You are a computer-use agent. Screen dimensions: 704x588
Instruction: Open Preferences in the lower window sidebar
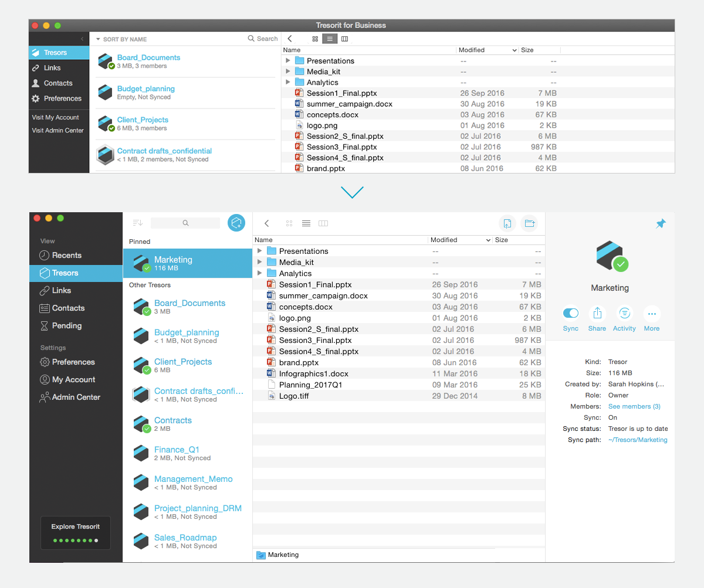67,362
